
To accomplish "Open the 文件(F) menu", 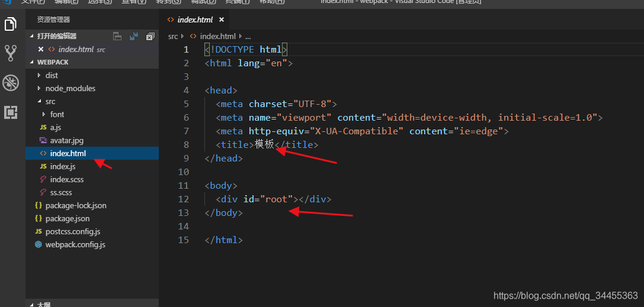I will 34,2.
